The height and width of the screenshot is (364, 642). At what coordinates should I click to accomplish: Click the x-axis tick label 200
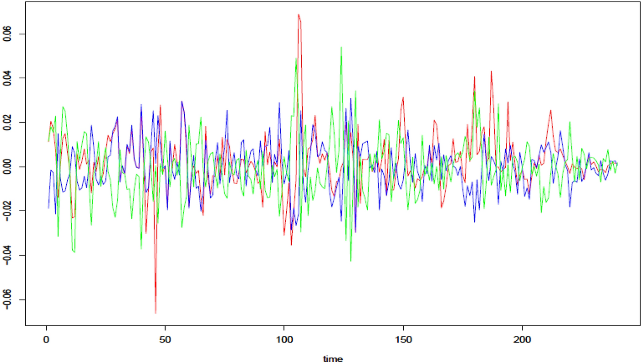coord(522,341)
